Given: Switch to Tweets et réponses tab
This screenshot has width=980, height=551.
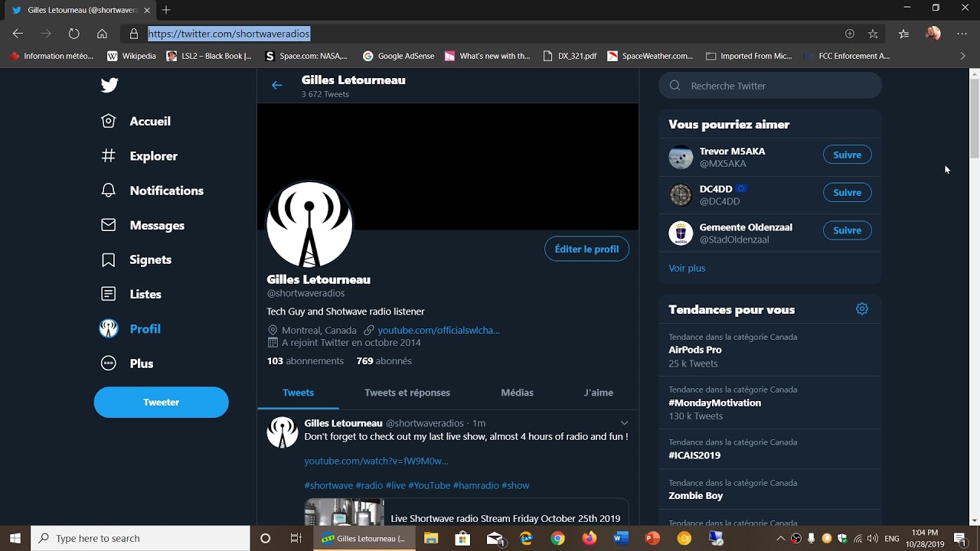Looking at the screenshot, I should pyautogui.click(x=407, y=393).
